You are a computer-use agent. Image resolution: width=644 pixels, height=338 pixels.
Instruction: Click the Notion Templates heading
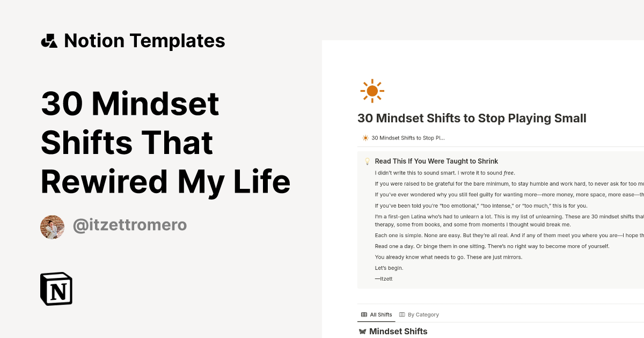point(145,40)
